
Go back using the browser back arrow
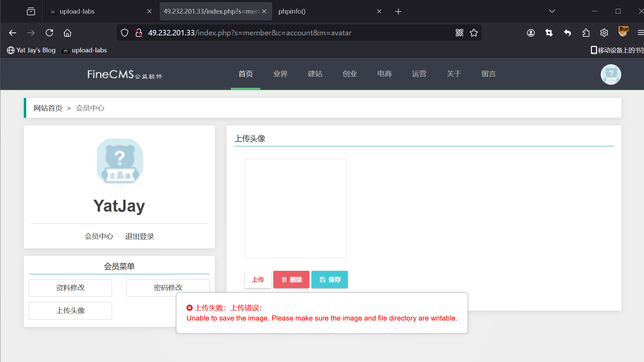tap(13, 33)
